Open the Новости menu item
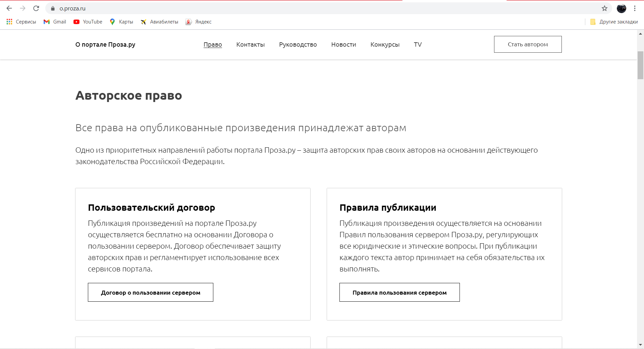 coord(343,45)
